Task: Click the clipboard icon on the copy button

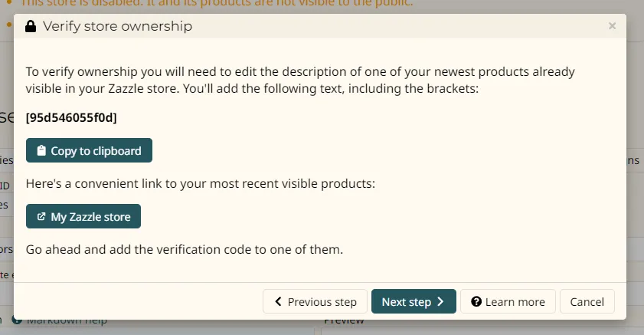Action: point(41,151)
